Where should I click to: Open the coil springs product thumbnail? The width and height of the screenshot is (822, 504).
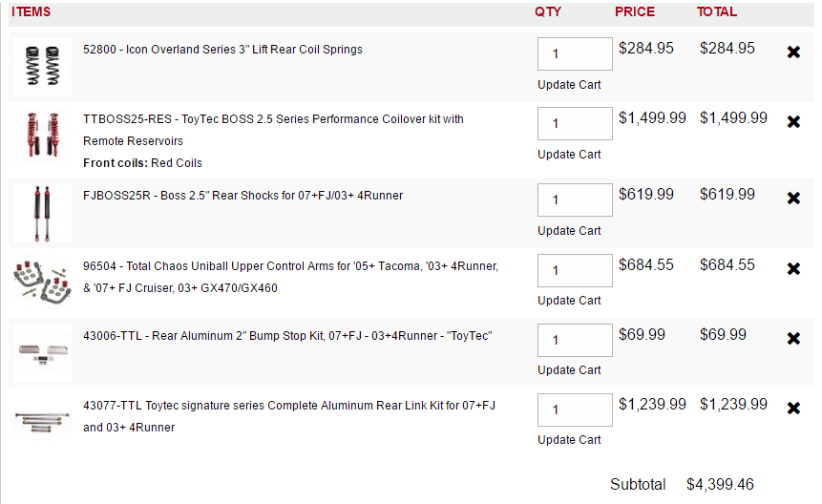pyautogui.click(x=42, y=66)
